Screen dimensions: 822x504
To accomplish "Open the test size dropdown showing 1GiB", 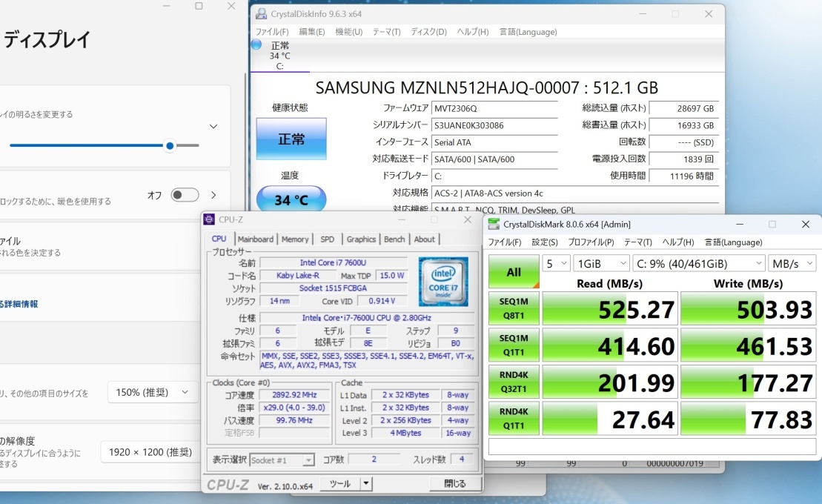I will 601,264.
